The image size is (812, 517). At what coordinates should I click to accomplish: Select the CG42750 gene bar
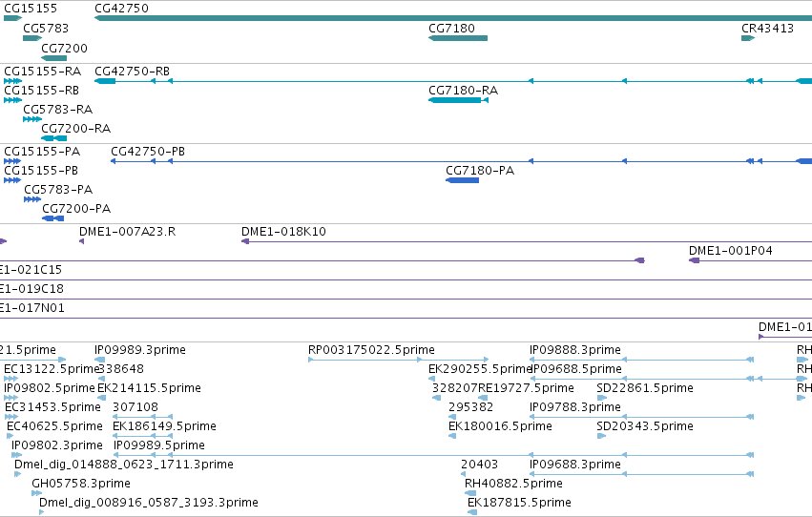453,18
